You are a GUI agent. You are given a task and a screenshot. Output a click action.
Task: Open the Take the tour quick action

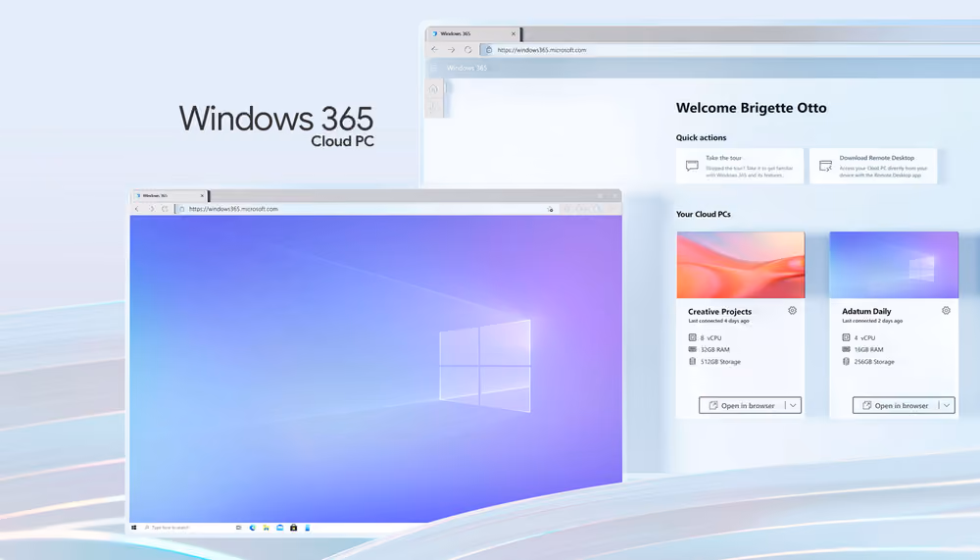pyautogui.click(x=739, y=166)
